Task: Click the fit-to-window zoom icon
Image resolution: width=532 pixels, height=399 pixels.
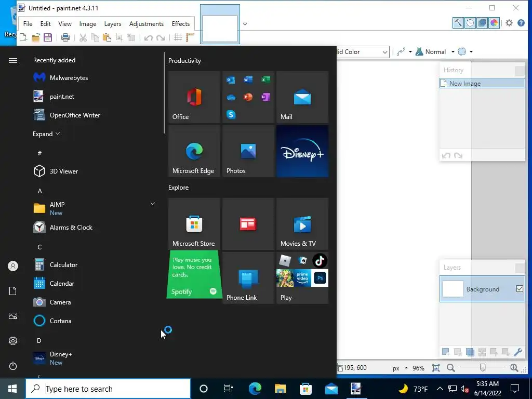Action: 436,368
